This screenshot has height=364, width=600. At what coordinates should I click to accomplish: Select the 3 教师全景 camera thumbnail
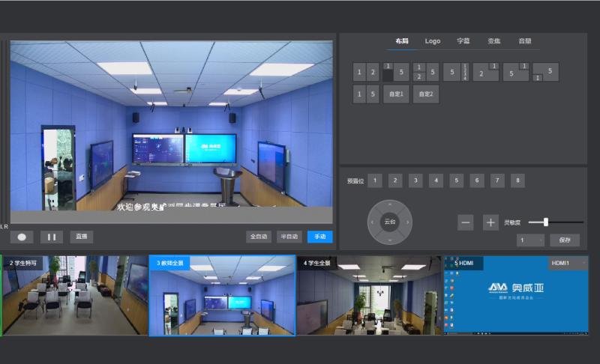(x=222, y=296)
